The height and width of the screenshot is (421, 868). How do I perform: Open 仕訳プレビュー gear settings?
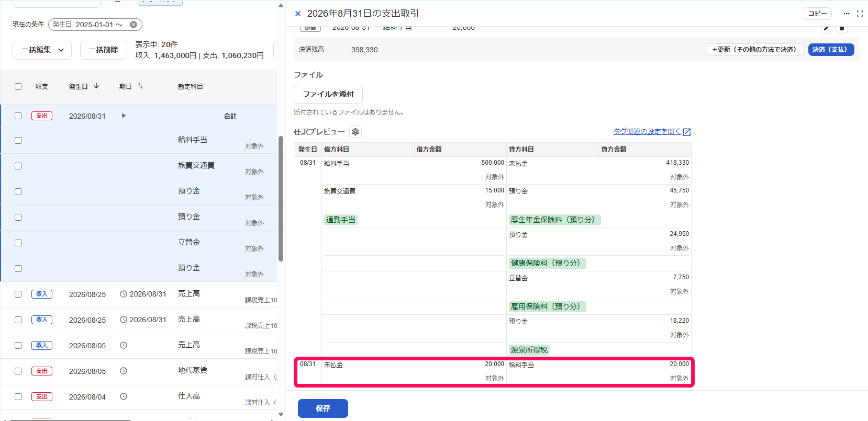(355, 132)
